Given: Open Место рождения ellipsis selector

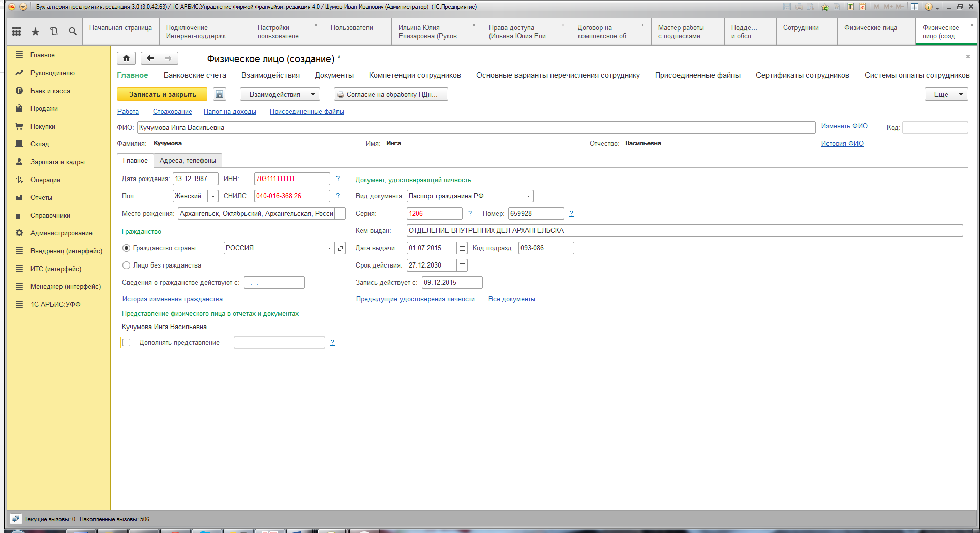Looking at the screenshot, I should [x=340, y=214].
